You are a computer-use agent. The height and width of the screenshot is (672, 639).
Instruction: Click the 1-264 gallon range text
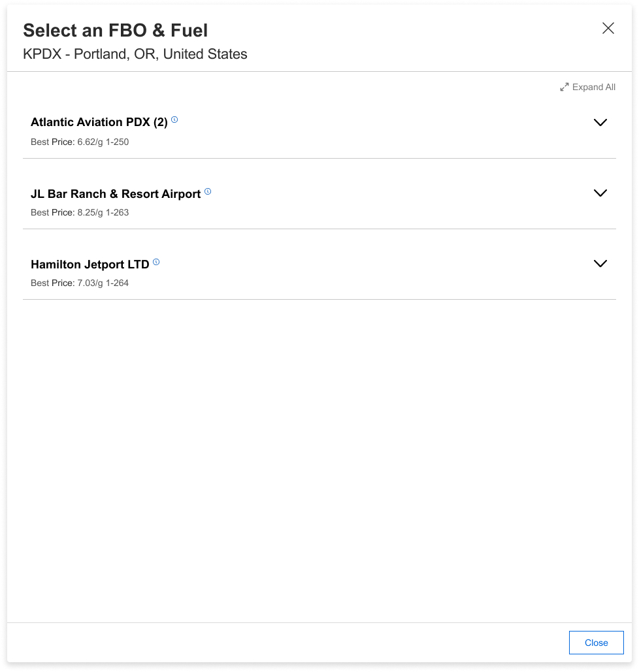tap(118, 283)
